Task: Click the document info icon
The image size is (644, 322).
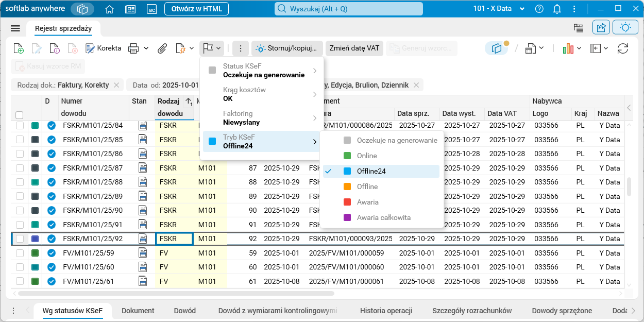Action: click(55, 48)
